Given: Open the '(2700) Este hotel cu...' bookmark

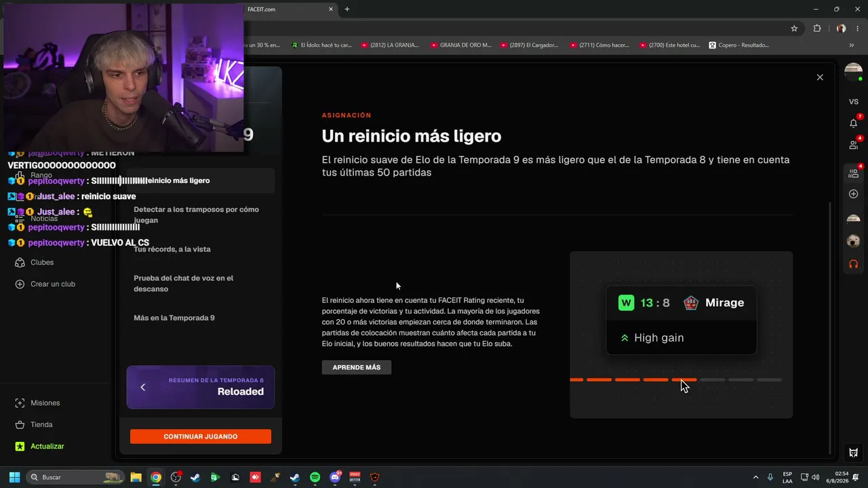Looking at the screenshot, I should pos(669,45).
